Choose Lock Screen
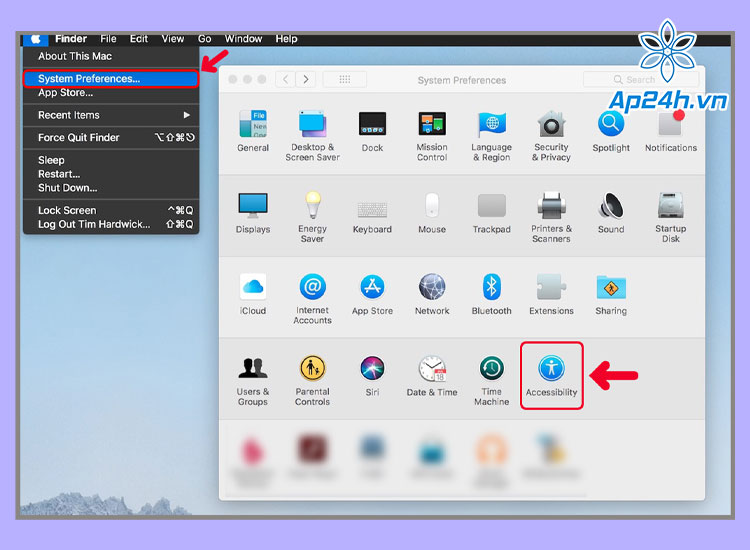The image size is (750, 550). tap(111, 210)
